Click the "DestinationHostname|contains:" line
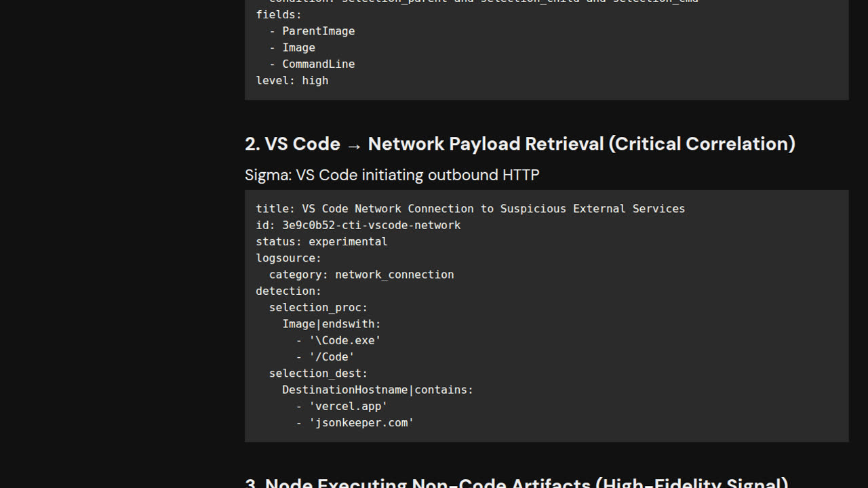This screenshot has height=488, width=868. (378, 390)
